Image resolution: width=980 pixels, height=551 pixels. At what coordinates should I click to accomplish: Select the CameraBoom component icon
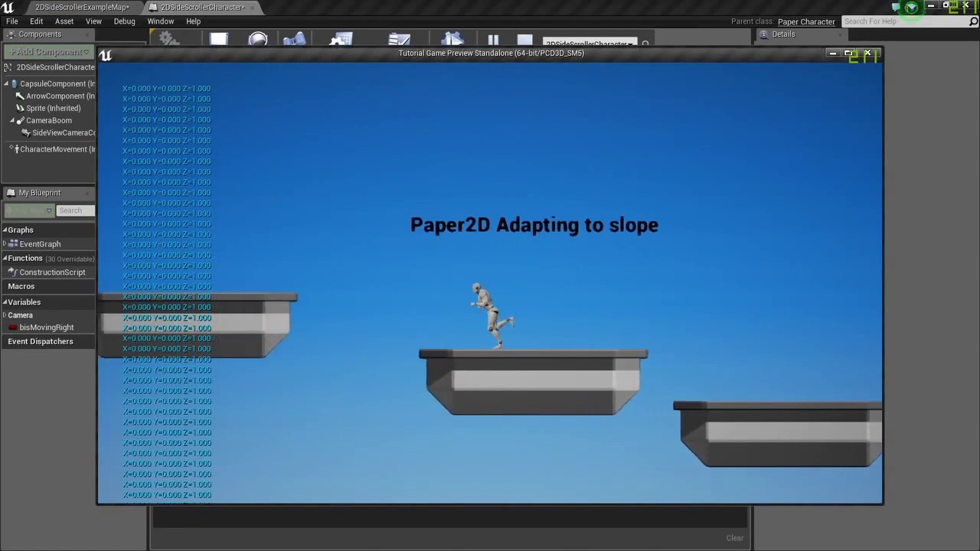pos(20,121)
